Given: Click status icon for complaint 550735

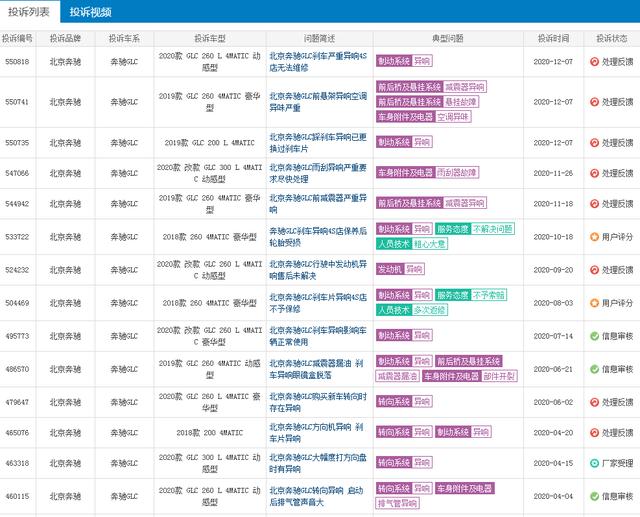Looking at the screenshot, I should [x=594, y=143].
